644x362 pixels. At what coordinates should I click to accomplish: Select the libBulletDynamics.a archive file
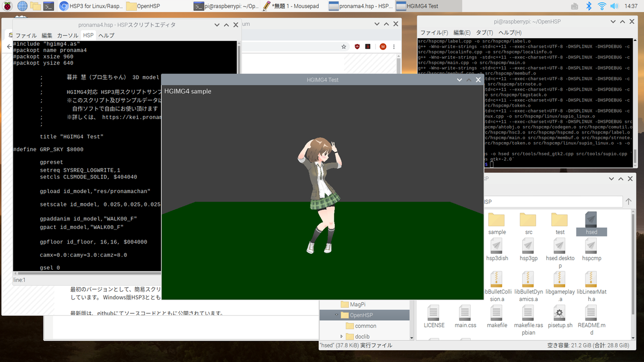(x=529, y=286)
